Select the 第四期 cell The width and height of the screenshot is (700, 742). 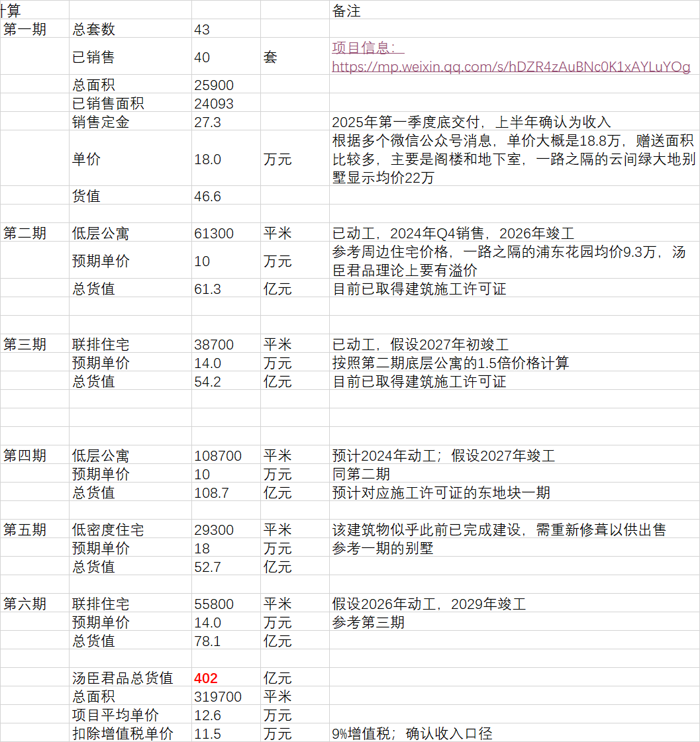tap(34, 455)
